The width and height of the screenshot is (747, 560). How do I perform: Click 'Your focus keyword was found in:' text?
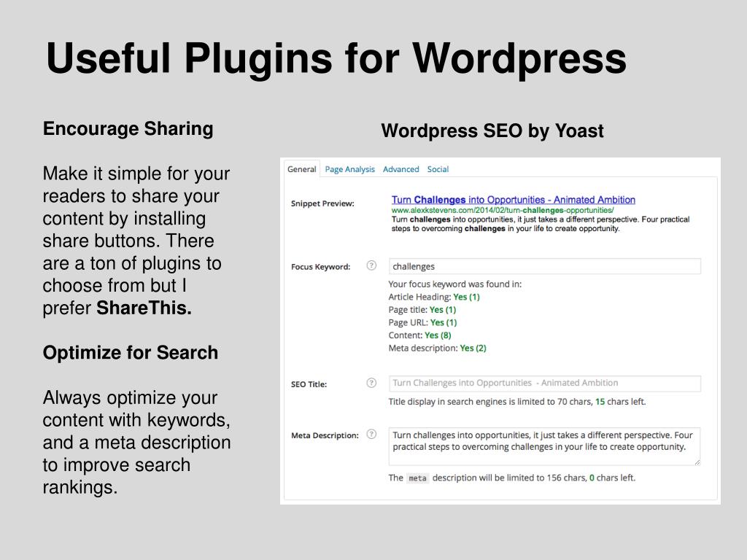coord(455,284)
